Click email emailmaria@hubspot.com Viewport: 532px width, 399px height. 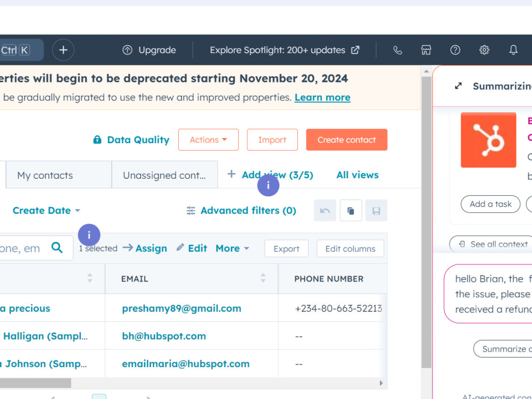coord(186,364)
